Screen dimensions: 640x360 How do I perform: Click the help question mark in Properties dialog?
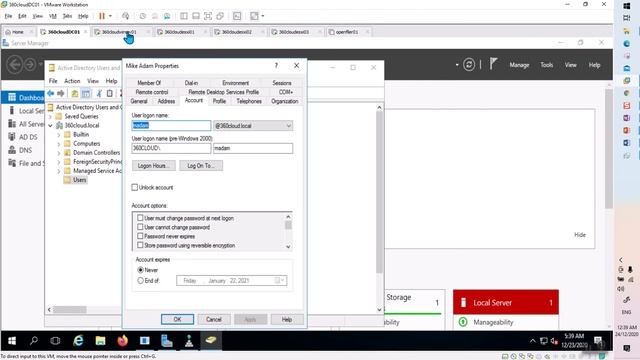(x=276, y=65)
